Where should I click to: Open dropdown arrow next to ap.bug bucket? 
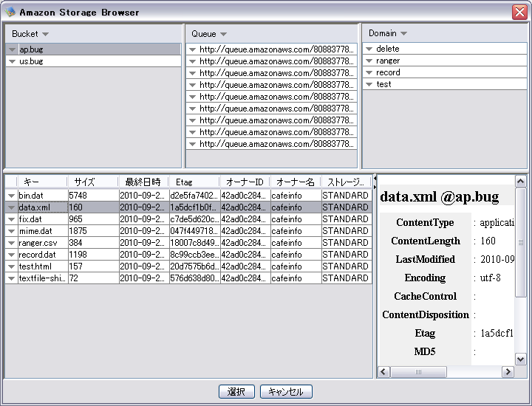[12, 49]
